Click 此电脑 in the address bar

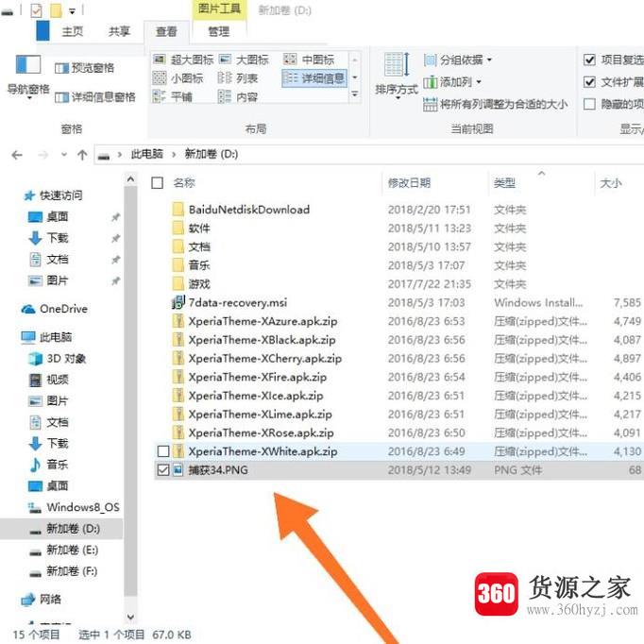(147, 155)
